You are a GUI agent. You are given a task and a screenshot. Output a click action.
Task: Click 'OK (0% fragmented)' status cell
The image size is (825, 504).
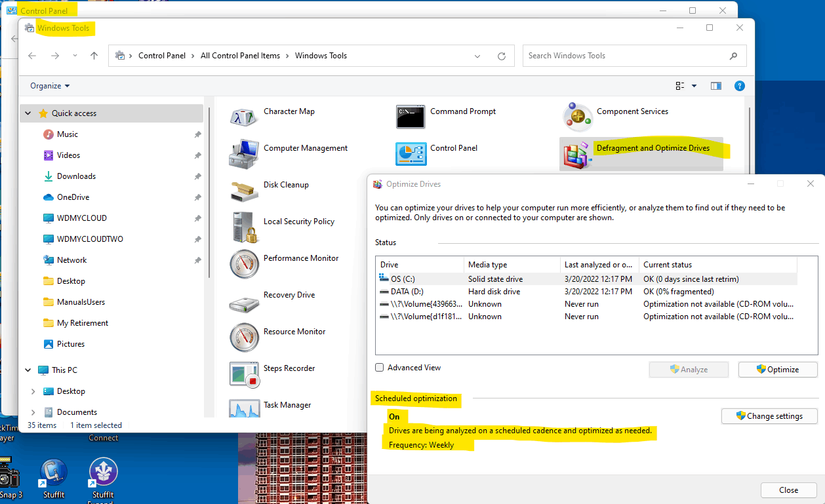pyautogui.click(x=679, y=292)
